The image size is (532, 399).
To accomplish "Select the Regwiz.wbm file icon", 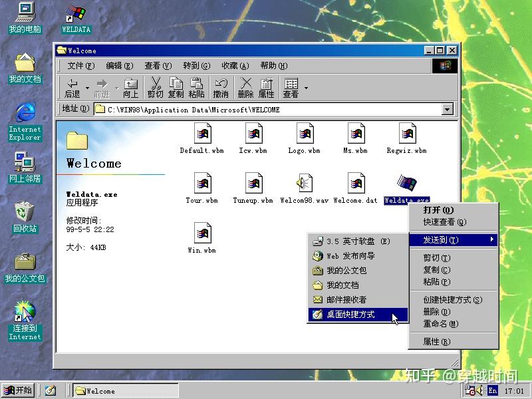I will [x=407, y=134].
